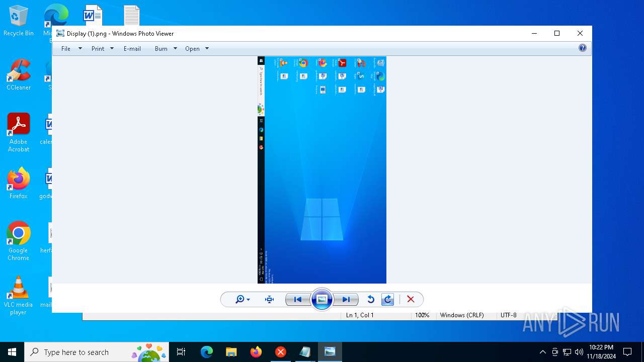
Task: Go to the next picture
Action: [x=346, y=300]
